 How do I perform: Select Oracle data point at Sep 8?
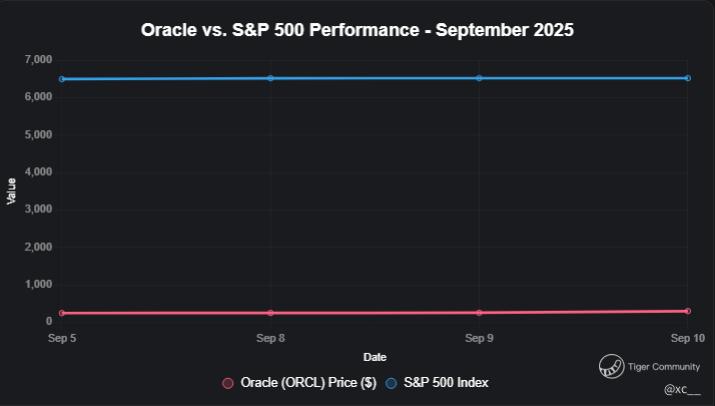(271, 313)
